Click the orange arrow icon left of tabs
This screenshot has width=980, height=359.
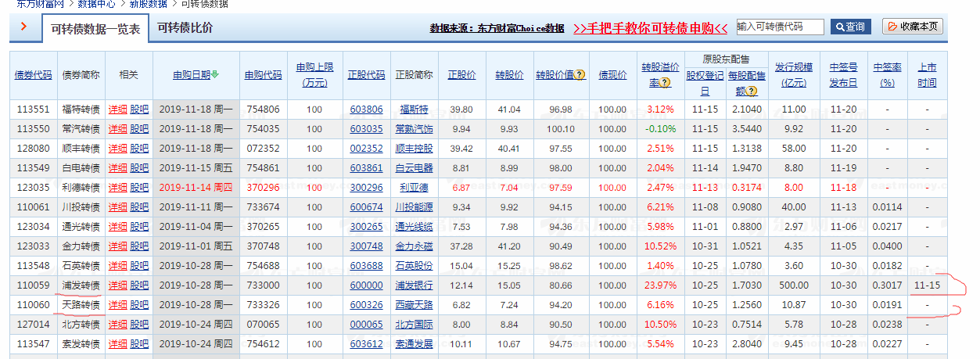point(23,27)
